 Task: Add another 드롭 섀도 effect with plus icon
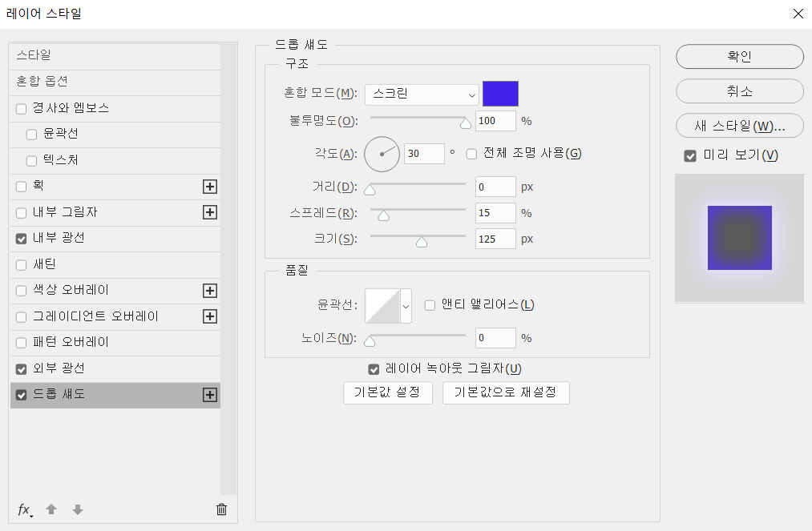pos(210,395)
